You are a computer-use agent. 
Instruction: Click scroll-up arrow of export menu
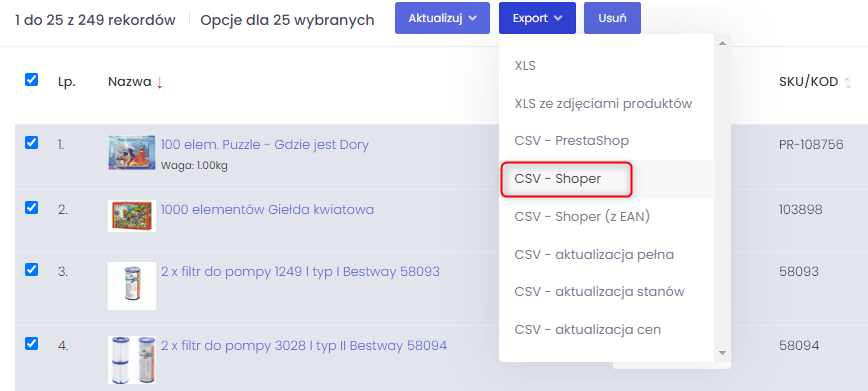click(x=722, y=43)
